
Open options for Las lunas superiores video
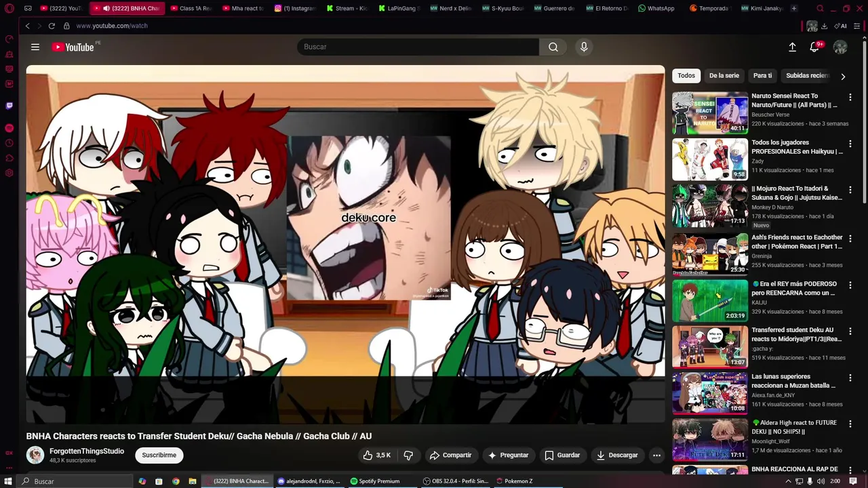point(850,378)
